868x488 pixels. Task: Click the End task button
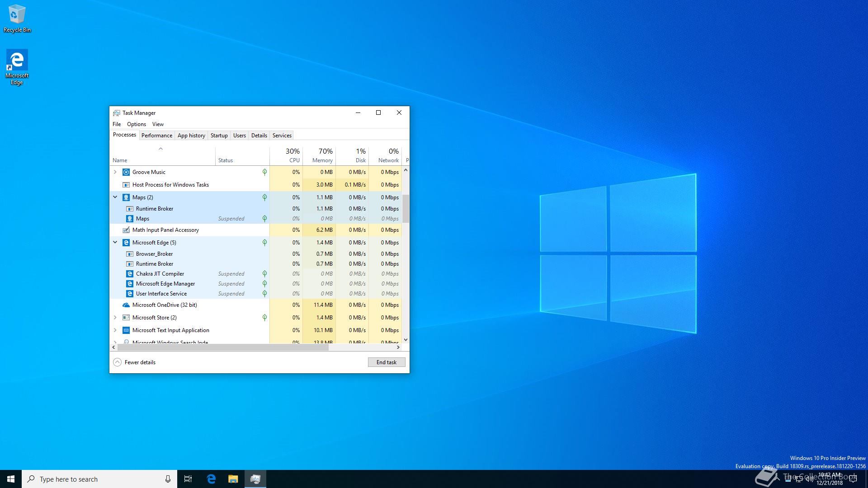point(387,362)
